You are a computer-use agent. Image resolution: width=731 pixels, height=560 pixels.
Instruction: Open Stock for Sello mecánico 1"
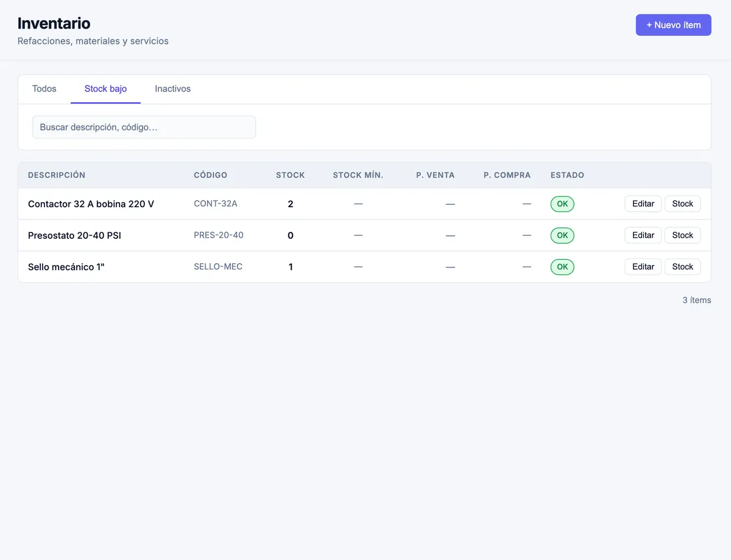pos(683,267)
